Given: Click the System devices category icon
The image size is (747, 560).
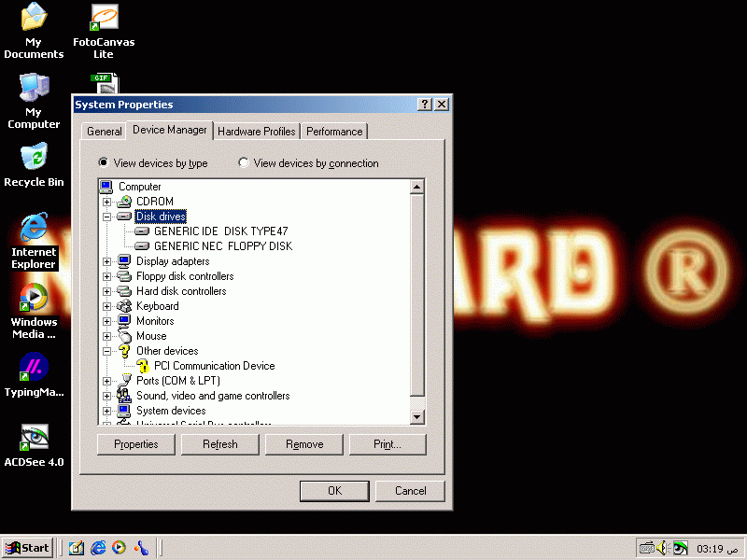Looking at the screenshot, I should pos(124,411).
